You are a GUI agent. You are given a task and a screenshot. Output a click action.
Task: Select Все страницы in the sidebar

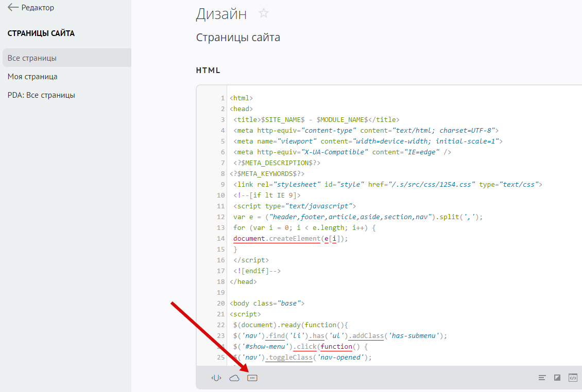(x=32, y=58)
